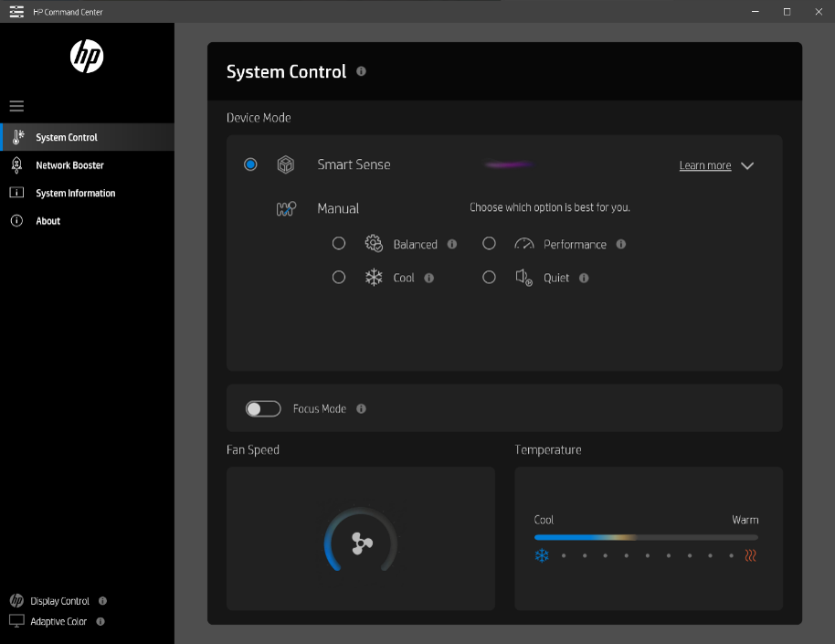Screen dimensions: 835x644
Task: Click the fan icon in the Fan Speed gauge
Action: (x=362, y=544)
